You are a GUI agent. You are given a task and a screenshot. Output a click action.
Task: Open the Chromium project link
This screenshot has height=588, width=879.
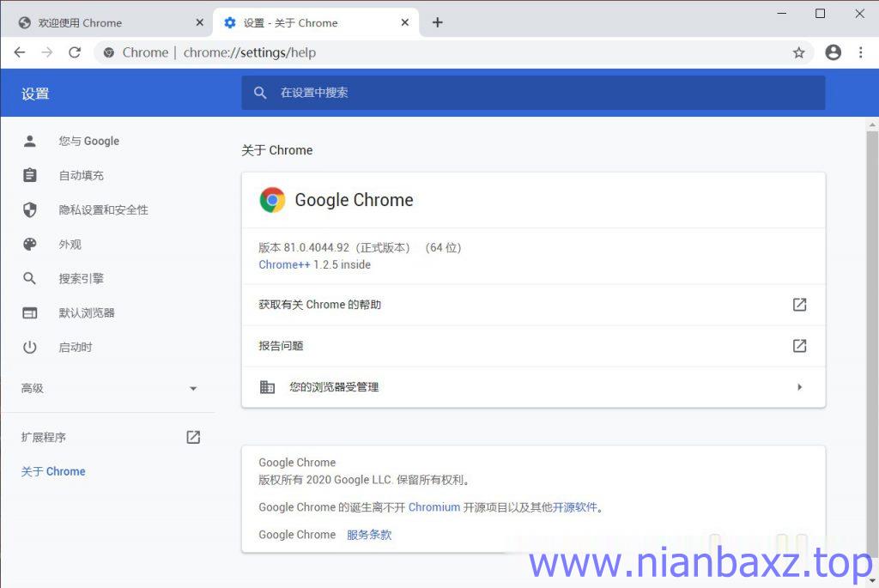tap(433, 507)
